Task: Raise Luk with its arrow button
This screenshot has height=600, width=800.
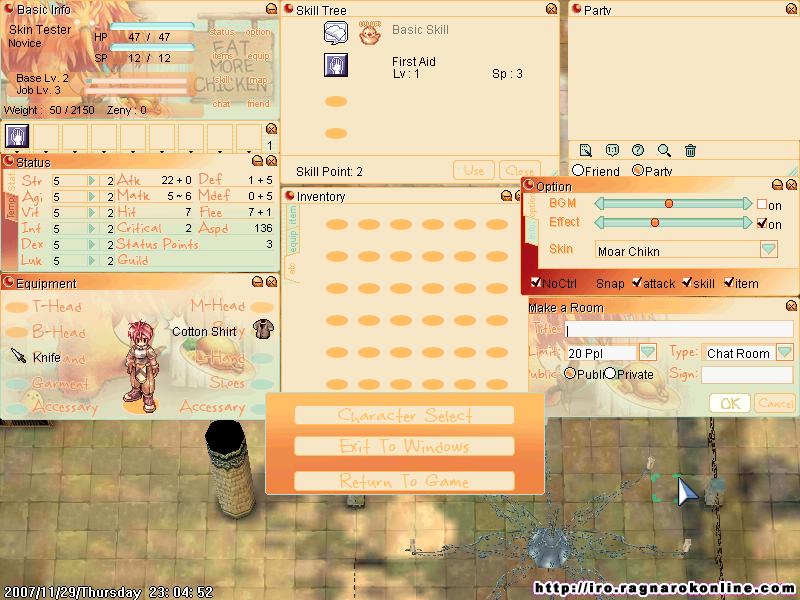Action: 92,261
